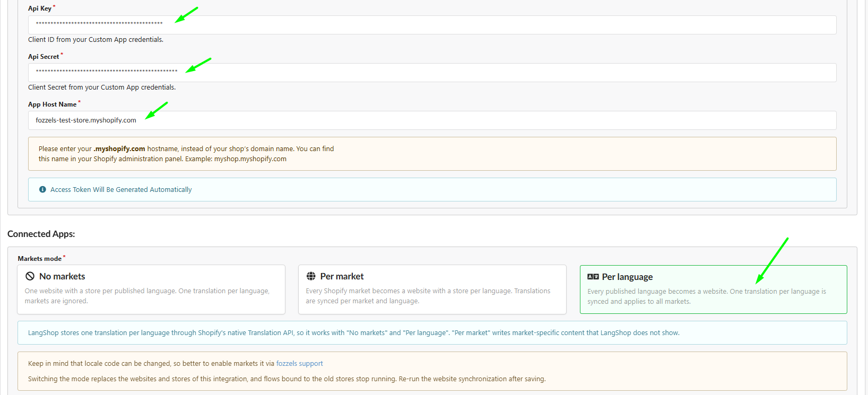Click the Access Token Will Be Generated notice
Image resolution: width=868 pixels, height=395 pixels.
[432, 189]
